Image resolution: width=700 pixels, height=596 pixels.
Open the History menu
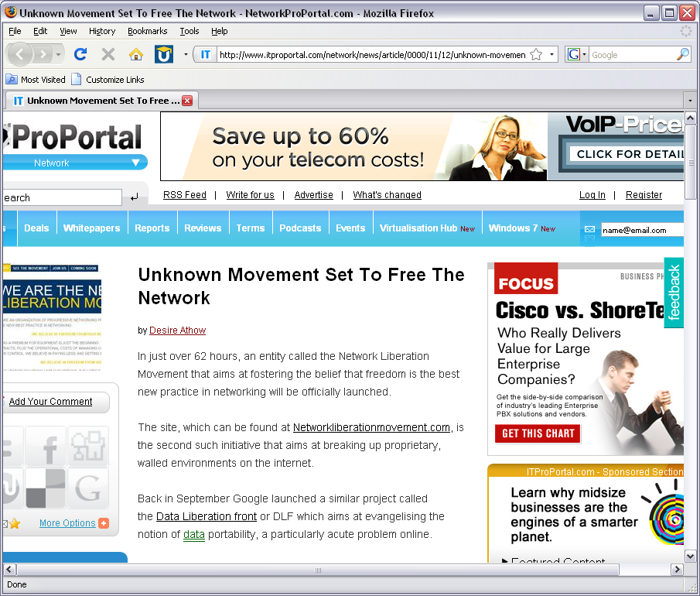[x=101, y=31]
